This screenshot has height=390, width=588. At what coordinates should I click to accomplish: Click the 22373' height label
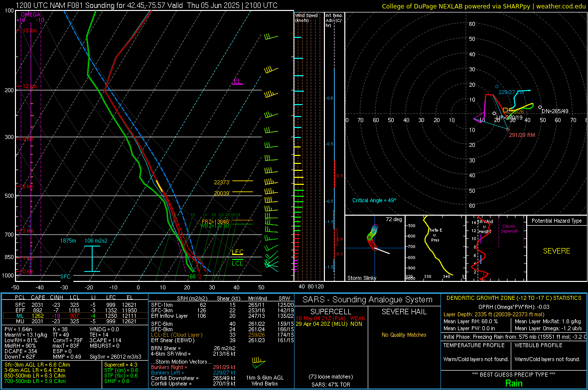[x=222, y=183]
